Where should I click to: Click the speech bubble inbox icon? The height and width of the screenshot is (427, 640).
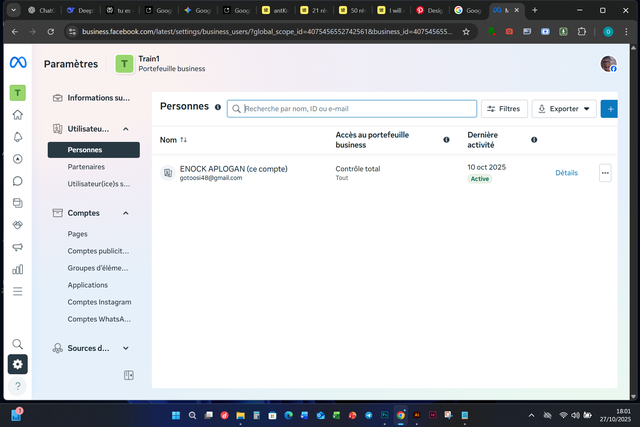pyautogui.click(x=17, y=181)
